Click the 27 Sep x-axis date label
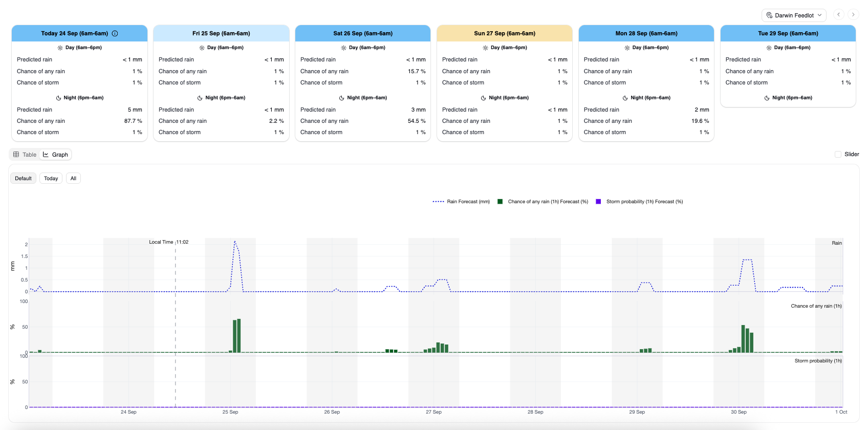This screenshot has width=868, height=430. [x=433, y=412]
